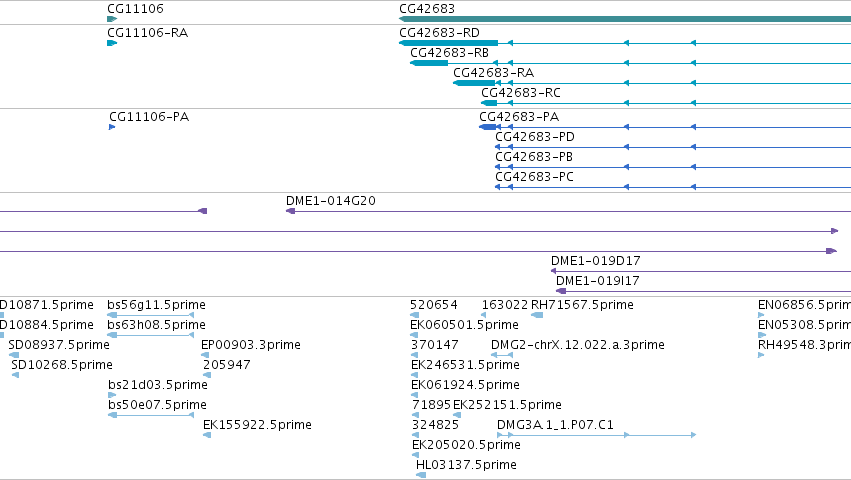Open the CG42683-PD protein label

(535, 137)
